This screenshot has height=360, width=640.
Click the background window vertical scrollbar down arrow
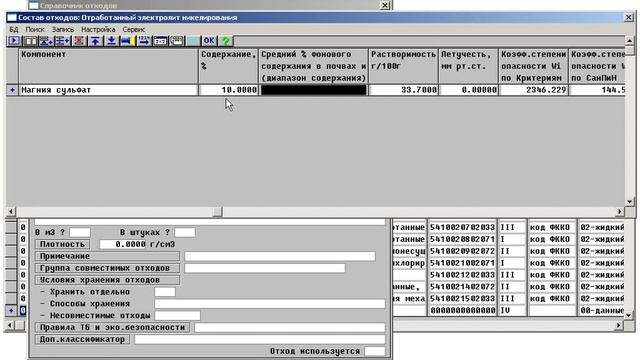[629, 315]
